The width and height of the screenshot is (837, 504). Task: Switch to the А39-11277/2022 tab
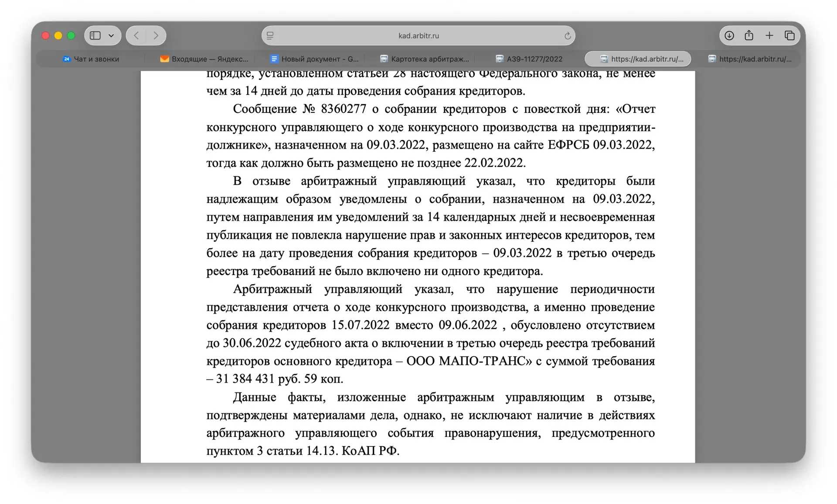(x=529, y=59)
